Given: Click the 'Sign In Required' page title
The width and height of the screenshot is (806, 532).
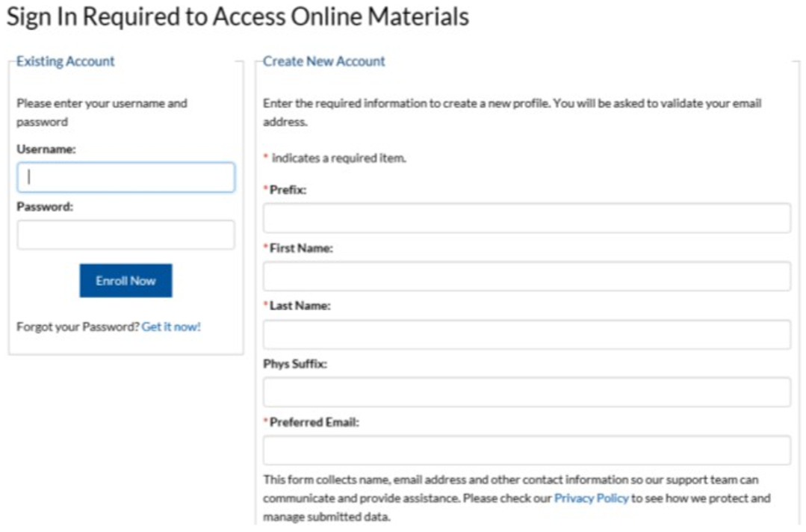Looking at the screenshot, I should click(x=238, y=16).
